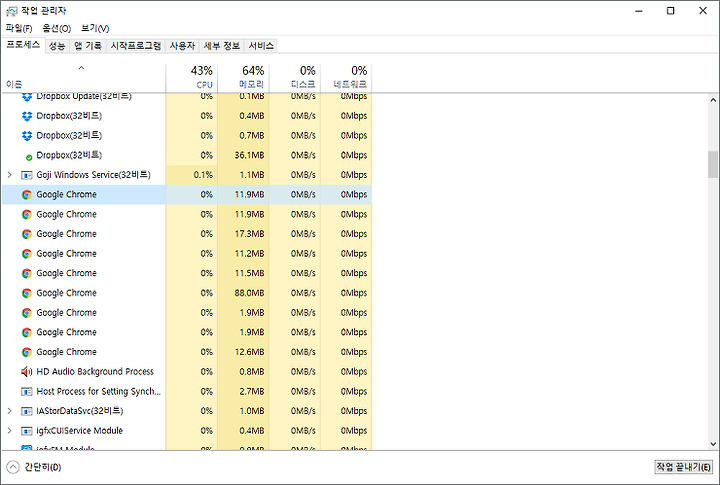Select the 프로세스 tab
Viewport: 720px width, 485px height.
(x=23, y=45)
